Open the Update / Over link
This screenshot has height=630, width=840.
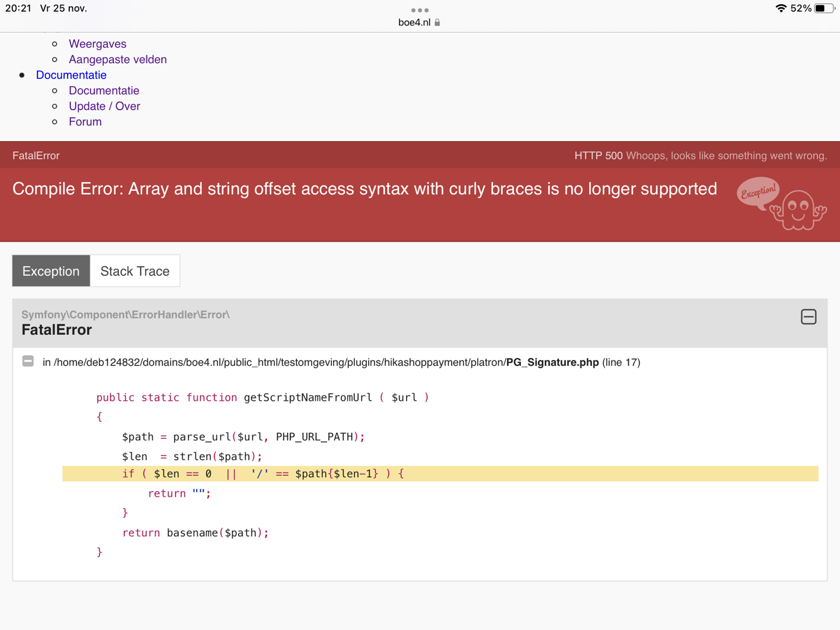tap(104, 106)
